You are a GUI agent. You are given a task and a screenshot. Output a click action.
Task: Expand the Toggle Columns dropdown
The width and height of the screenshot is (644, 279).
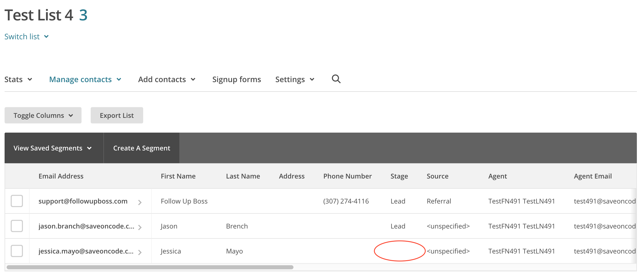click(43, 116)
